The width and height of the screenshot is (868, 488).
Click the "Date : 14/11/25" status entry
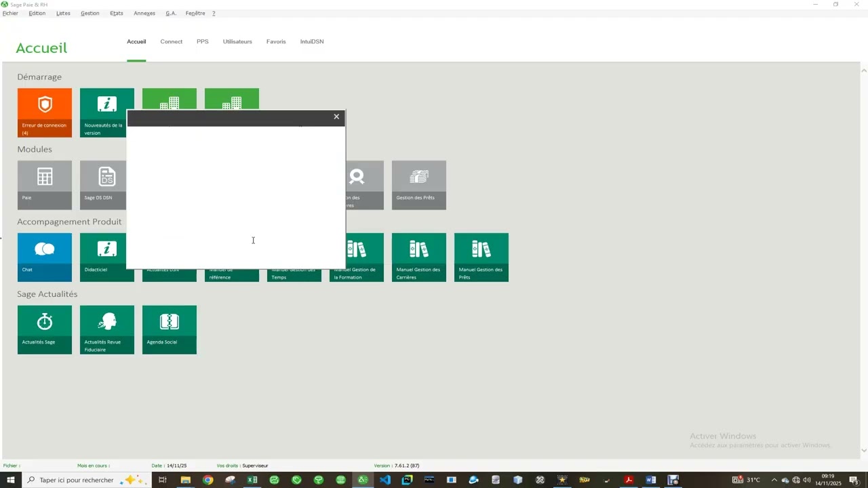pos(169,466)
